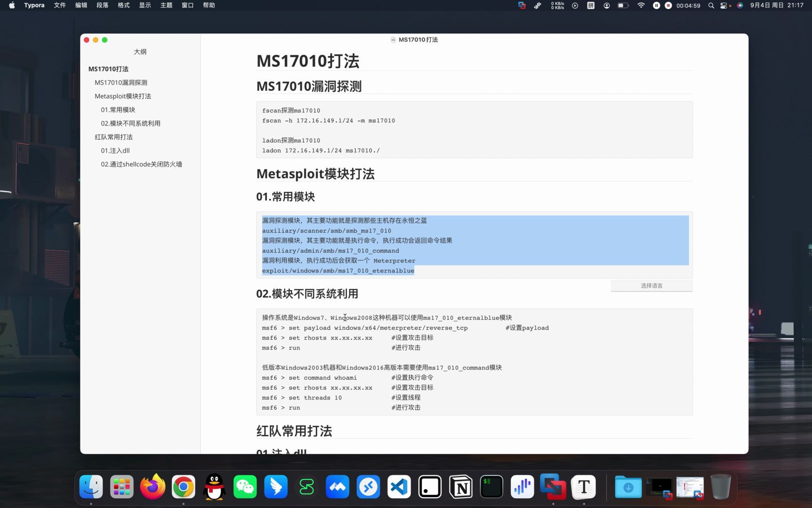Jump to 02.通过shellcode关闭防火墙 outline entry
This screenshot has height=508, width=812.
click(x=141, y=164)
